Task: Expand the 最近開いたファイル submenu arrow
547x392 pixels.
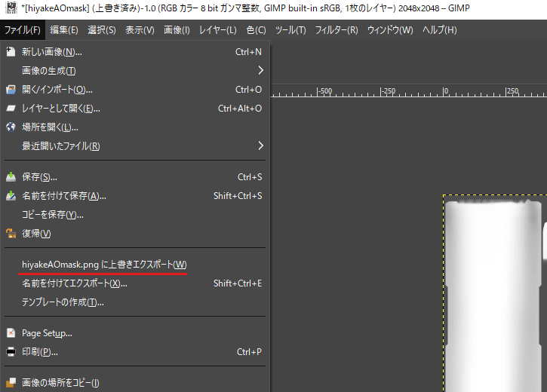Action: pyautogui.click(x=260, y=145)
